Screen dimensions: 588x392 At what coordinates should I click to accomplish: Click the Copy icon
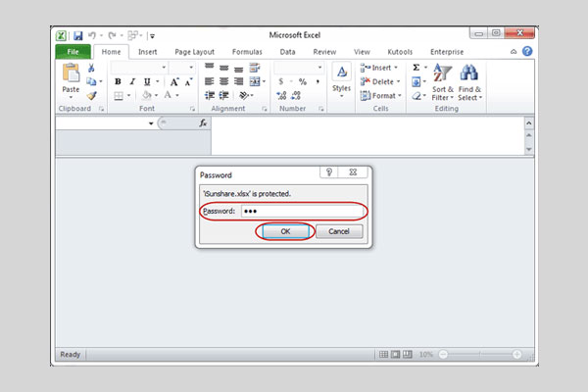tap(91, 81)
